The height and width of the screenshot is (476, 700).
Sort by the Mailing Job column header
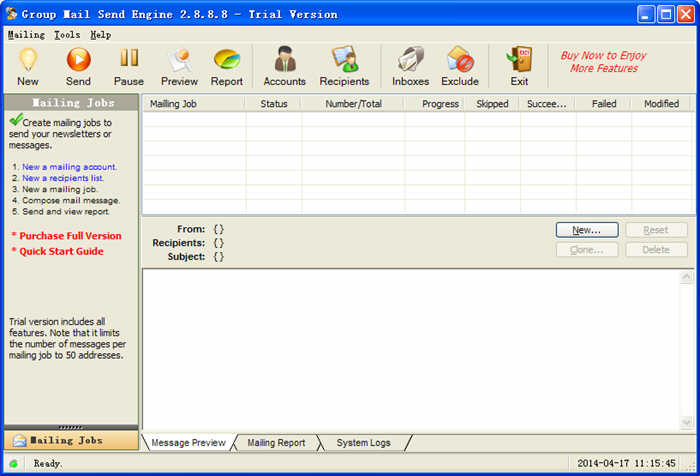pyautogui.click(x=193, y=104)
